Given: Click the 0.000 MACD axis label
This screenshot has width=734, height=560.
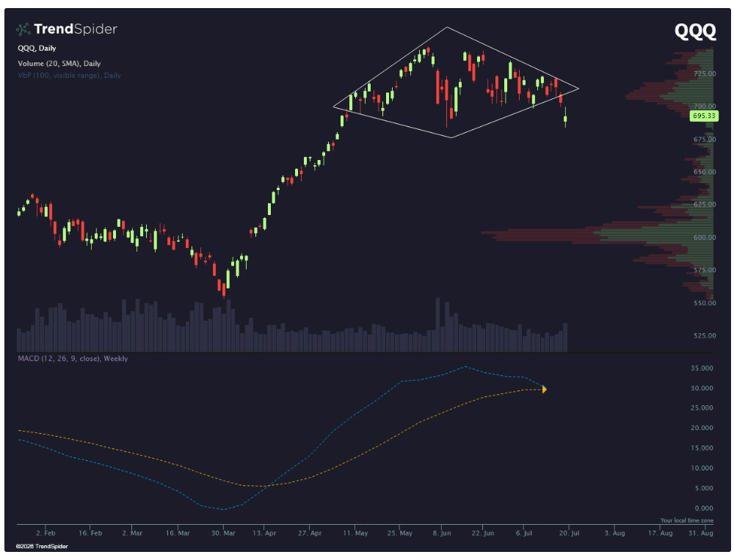Looking at the screenshot, I should 704,509.
